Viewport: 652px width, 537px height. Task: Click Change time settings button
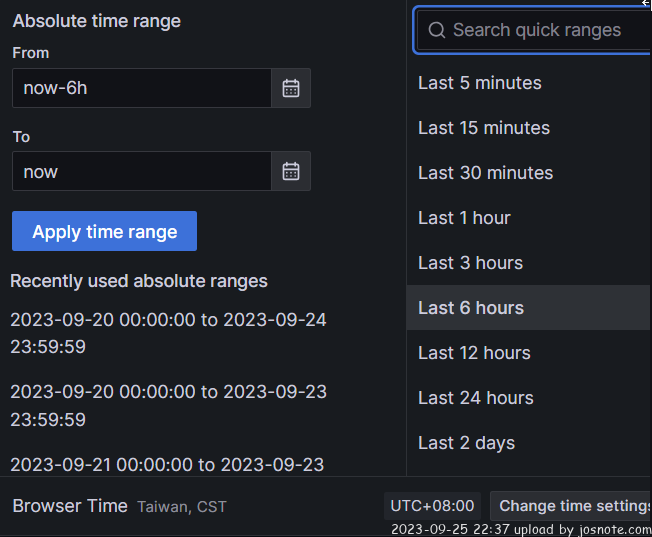(573, 506)
